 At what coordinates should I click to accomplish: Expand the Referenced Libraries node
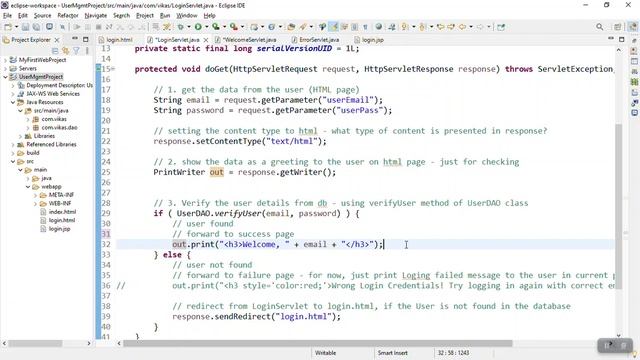tap(13, 144)
